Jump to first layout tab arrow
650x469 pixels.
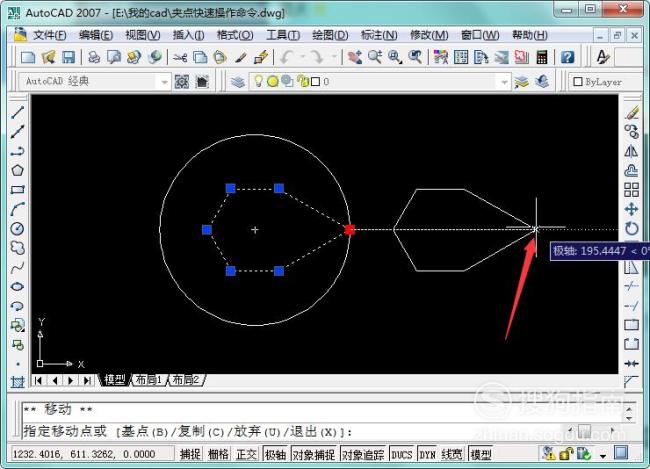[x=38, y=380]
